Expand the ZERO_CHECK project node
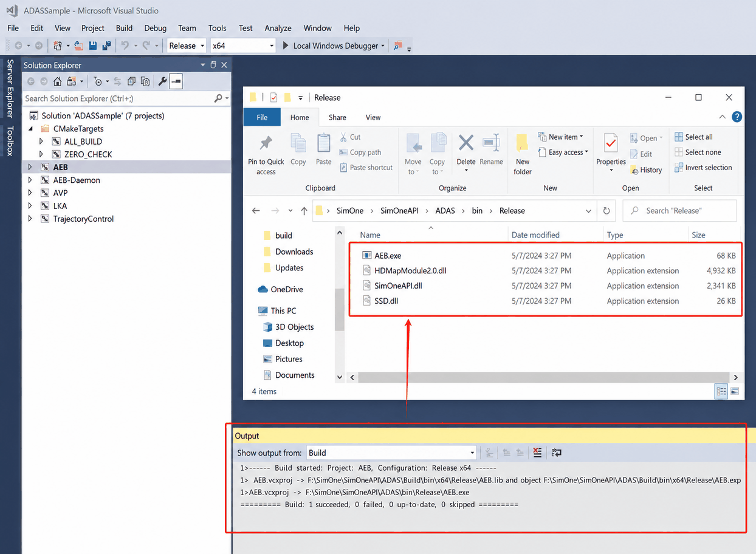Viewport: 756px width, 554px height. [41, 154]
